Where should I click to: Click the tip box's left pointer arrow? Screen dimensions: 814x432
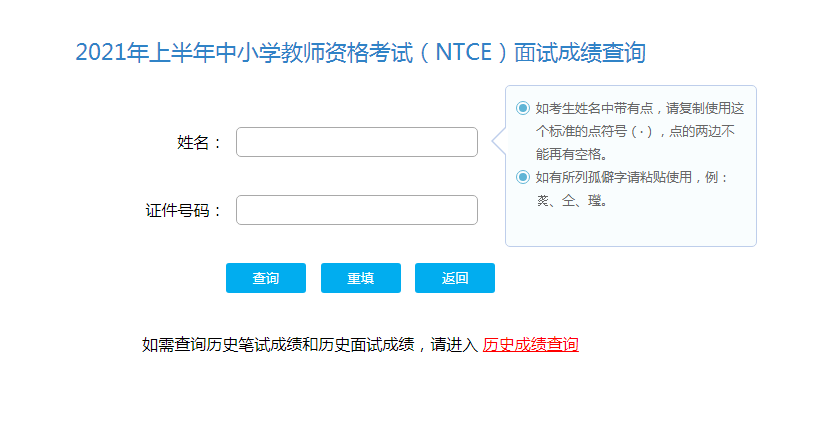(x=499, y=142)
